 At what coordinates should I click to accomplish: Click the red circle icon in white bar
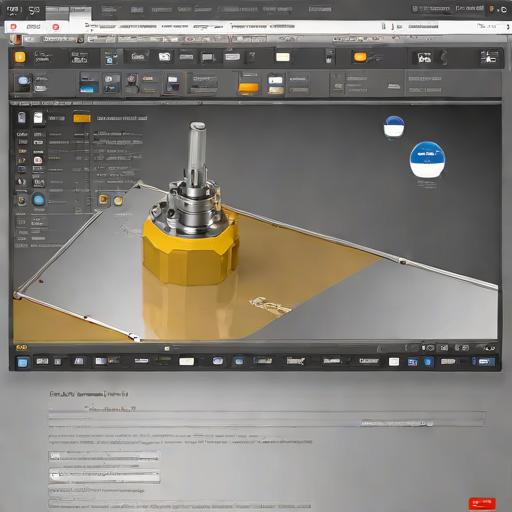coord(56,27)
